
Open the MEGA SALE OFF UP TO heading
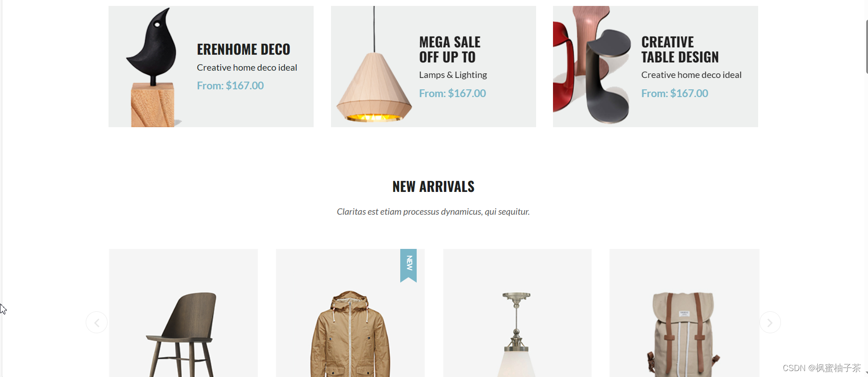(x=449, y=50)
